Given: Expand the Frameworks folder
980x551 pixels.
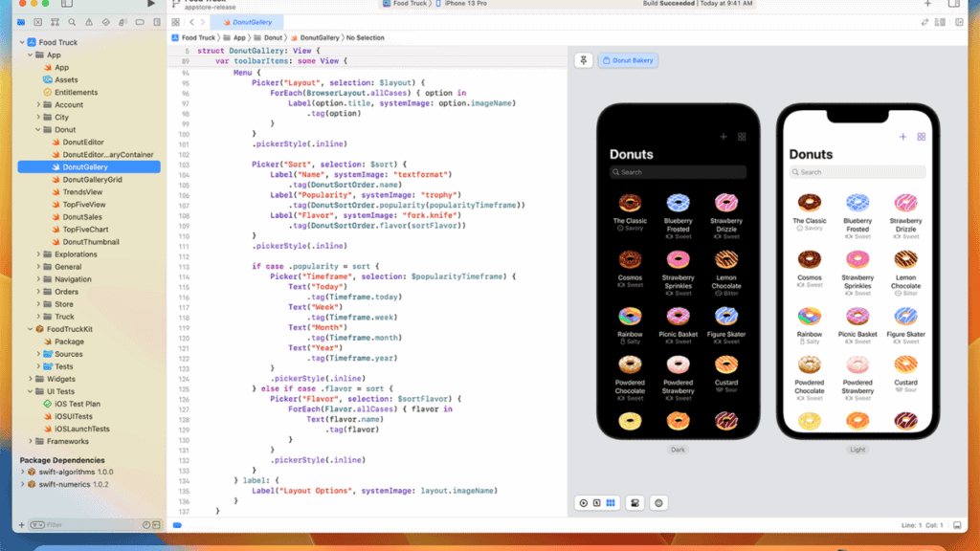Looking at the screenshot, I should (30, 442).
